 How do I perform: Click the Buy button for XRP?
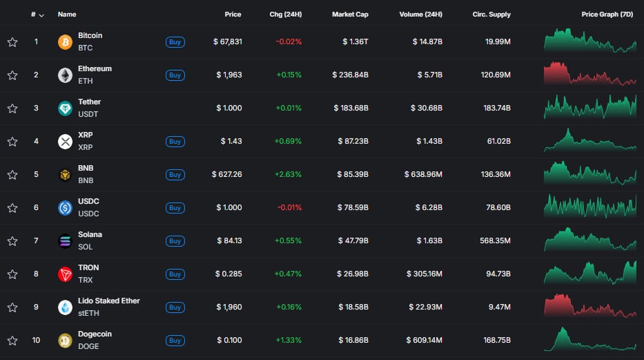175,142
